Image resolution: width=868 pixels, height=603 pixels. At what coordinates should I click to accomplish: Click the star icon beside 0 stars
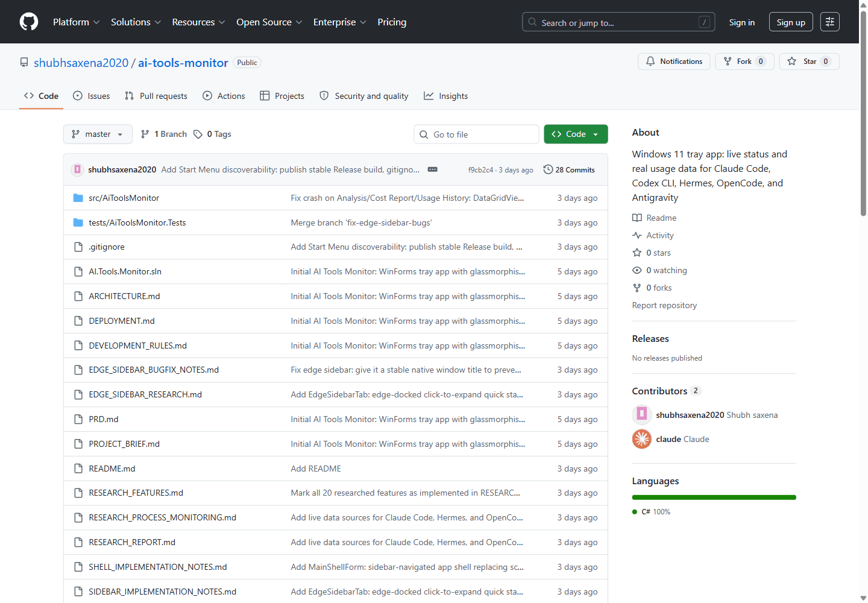[637, 253]
